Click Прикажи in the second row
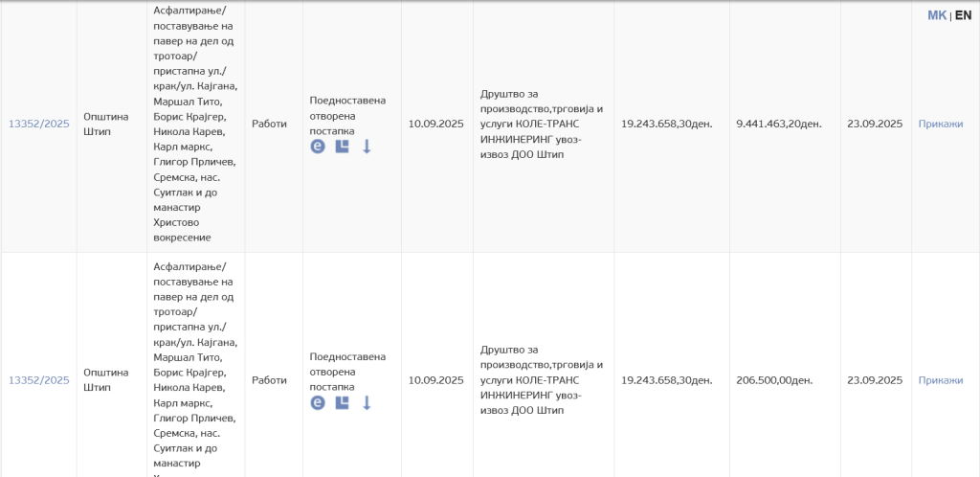 coord(940,380)
